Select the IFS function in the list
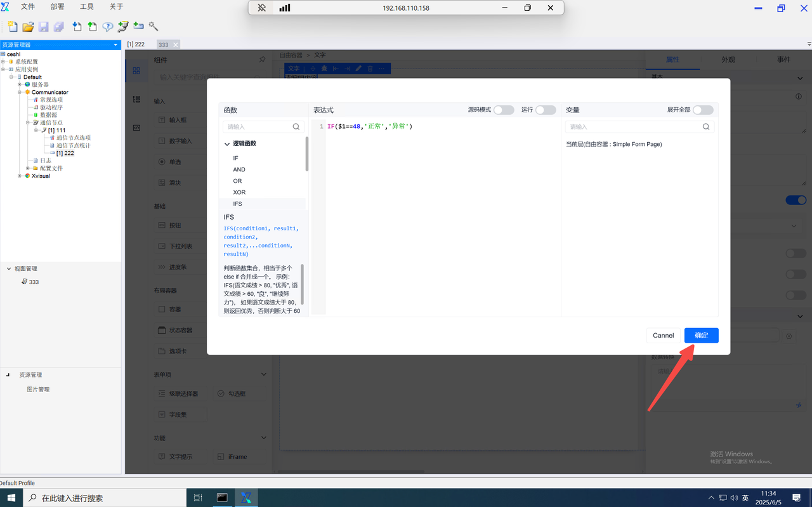812x507 pixels. (263, 204)
